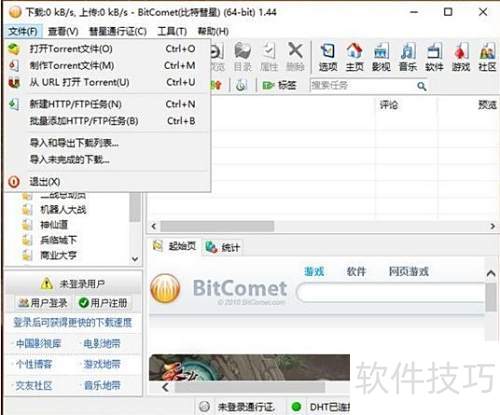Open 选项 options toolbar icon

pyautogui.click(x=328, y=57)
